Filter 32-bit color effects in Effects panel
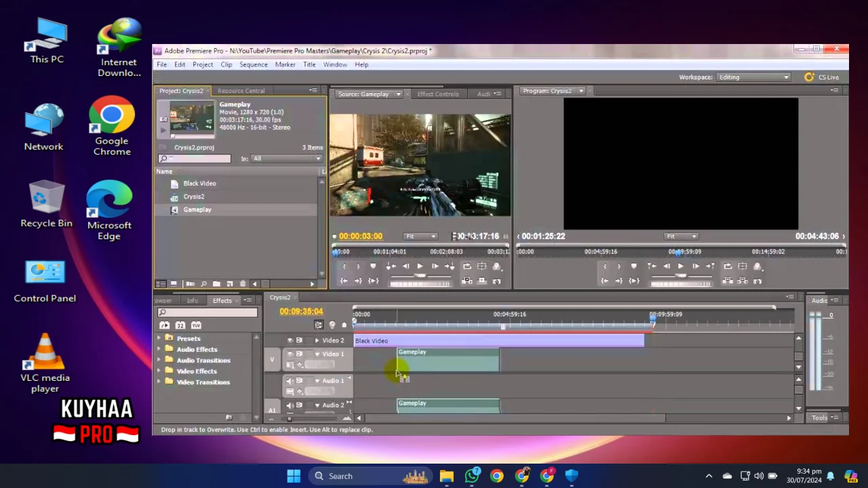Viewport: 868px width, 488px height. 180,325
